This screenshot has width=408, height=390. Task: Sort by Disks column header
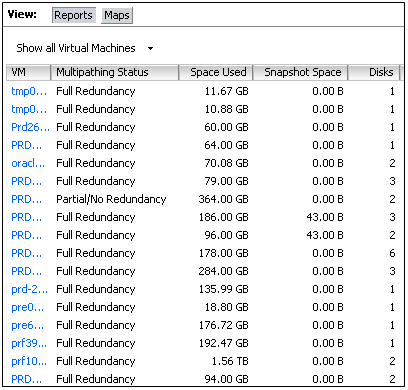pyautogui.click(x=373, y=72)
